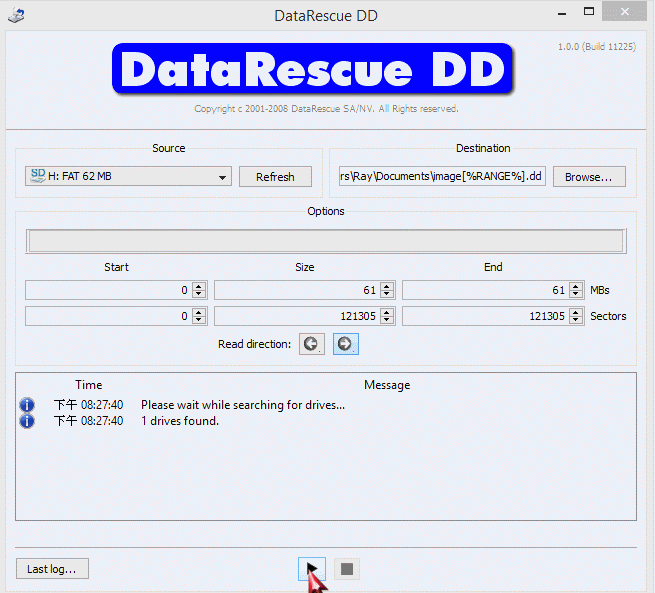This screenshot has width=655, height=593.
Task: Set read direction to backward arrow
Action: 311,344
